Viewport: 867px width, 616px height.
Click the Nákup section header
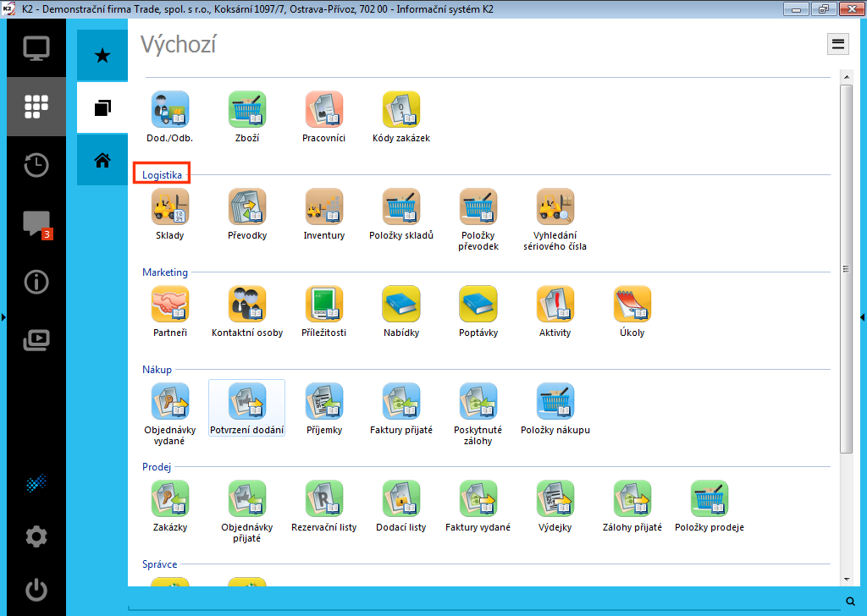point(157,369)
